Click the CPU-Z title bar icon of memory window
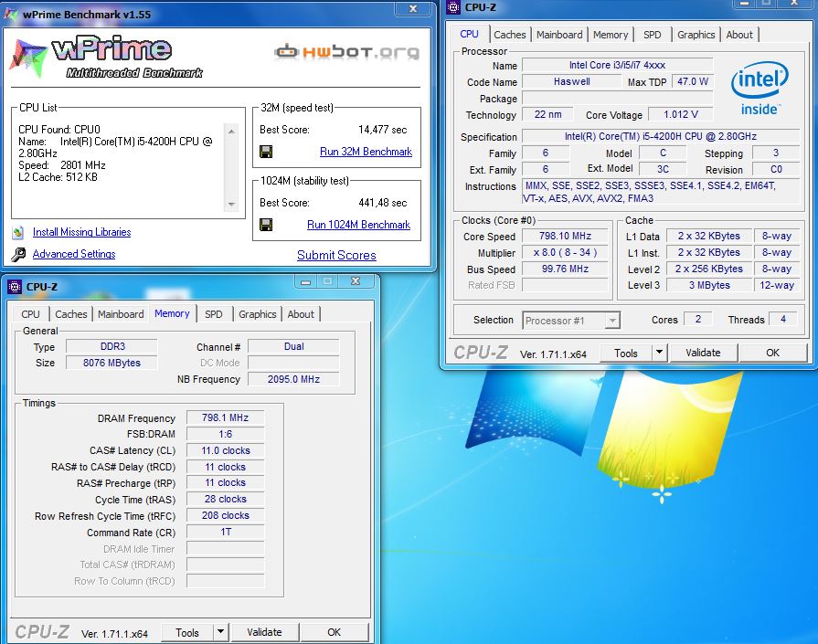 click(16, 287)
